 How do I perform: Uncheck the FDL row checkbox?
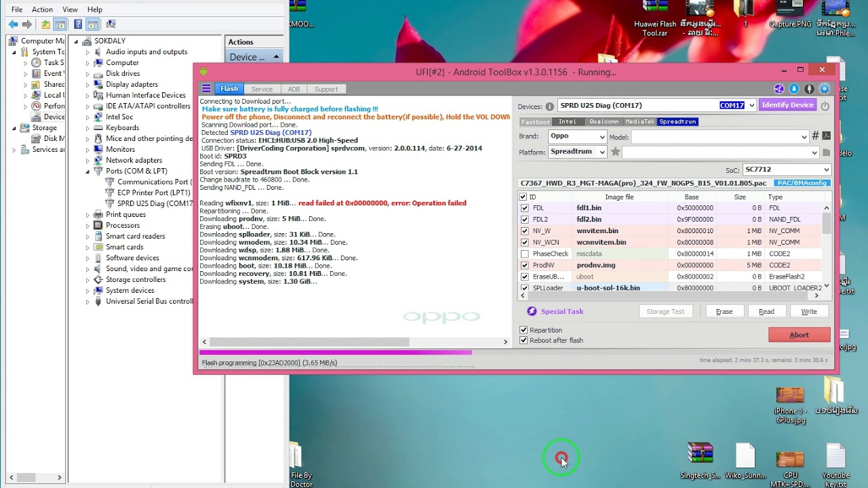[x=524, y=208]
